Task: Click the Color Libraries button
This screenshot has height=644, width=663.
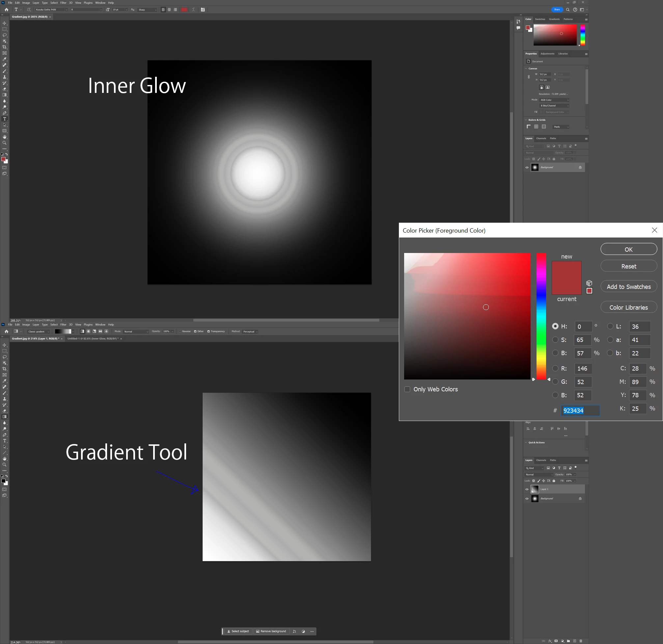Action: 628,307
